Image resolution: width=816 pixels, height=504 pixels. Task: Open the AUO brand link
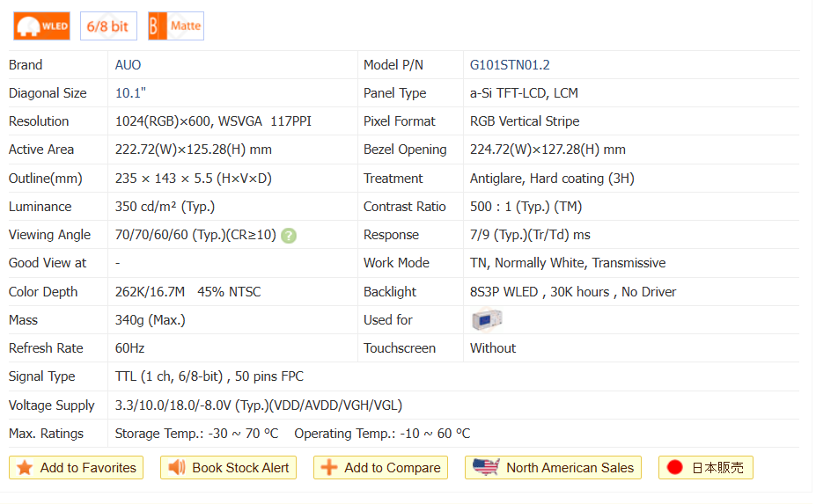click(128, 65)
